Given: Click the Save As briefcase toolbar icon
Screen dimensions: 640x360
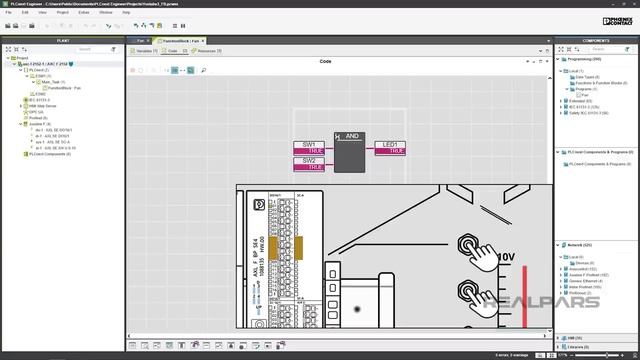Looking at the screenshot, I should pyautogui.click(x=32, y=26).
